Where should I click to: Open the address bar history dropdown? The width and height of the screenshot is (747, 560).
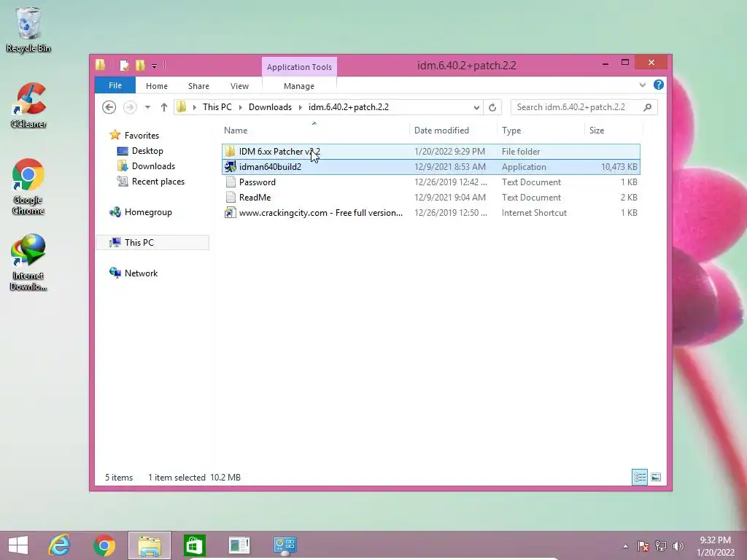476,107
